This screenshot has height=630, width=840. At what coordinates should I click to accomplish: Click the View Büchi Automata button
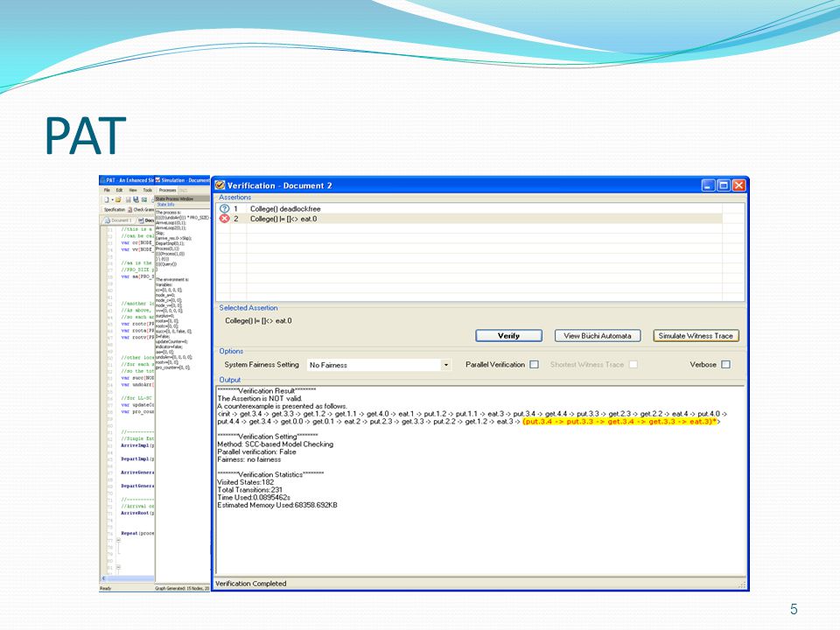tap(598, 336)
